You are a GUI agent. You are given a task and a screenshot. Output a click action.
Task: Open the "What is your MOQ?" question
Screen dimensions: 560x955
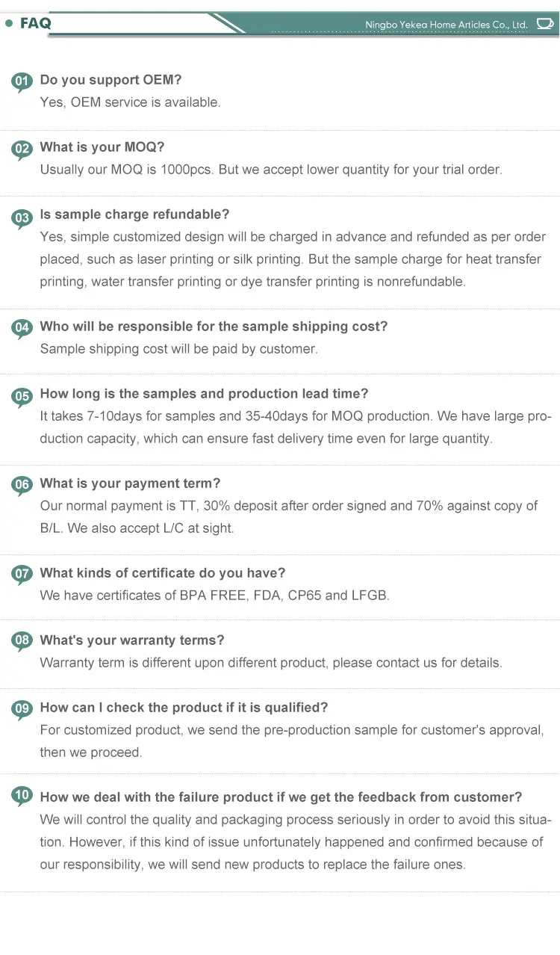102,147
